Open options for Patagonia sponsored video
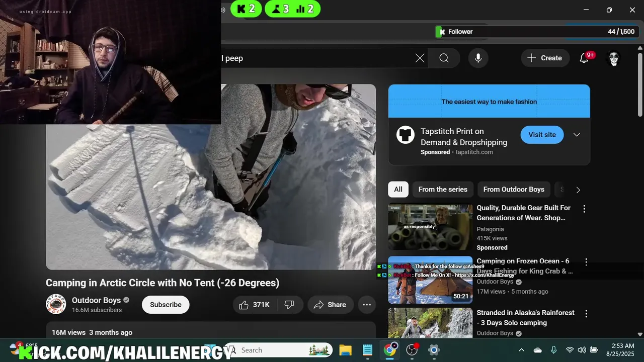Image resolution: width=644 pixels, height=362 pixels. click(584, 209)
